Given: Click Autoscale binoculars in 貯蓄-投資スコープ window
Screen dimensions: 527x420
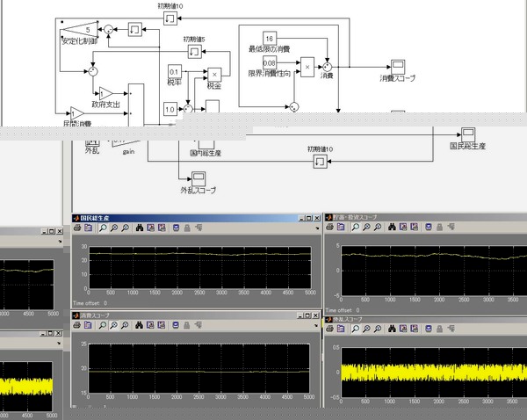Looking at the screenshot, I should coord(391,227).
